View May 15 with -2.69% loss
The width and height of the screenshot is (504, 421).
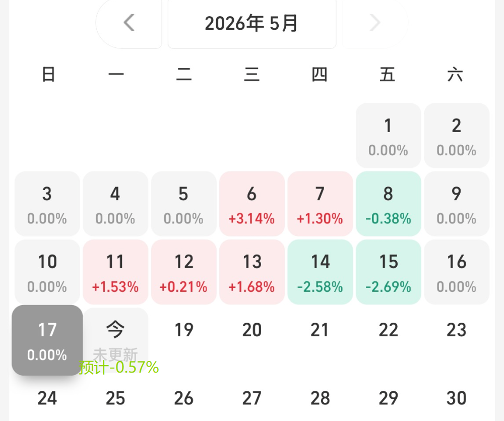[388, 272]
